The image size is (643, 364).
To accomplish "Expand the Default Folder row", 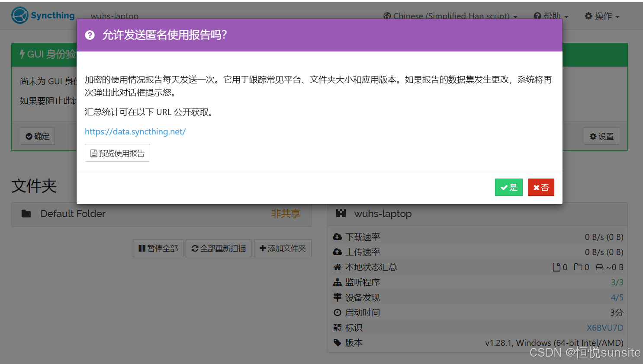I will 161,214.
